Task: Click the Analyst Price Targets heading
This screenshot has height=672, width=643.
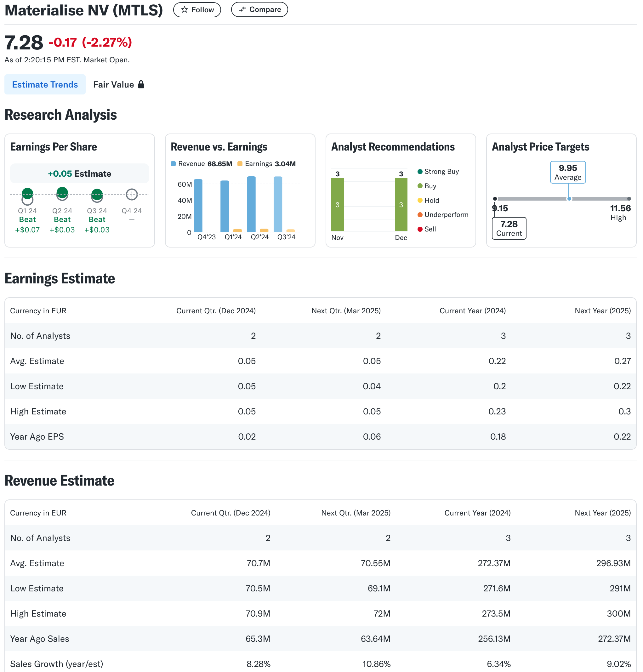Action: pos(540,147)
